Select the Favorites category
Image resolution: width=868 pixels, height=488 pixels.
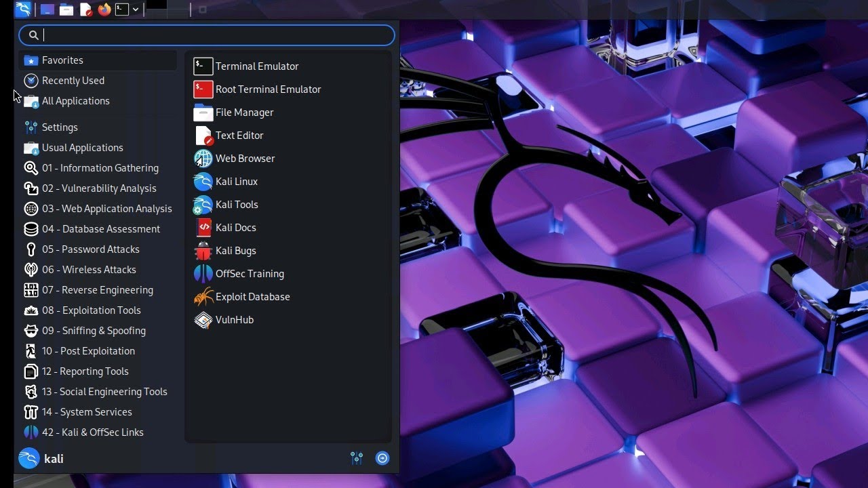98,60
